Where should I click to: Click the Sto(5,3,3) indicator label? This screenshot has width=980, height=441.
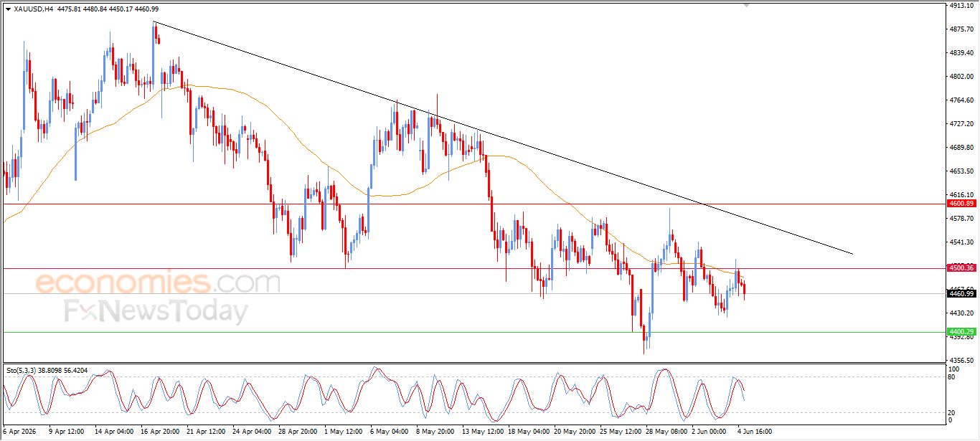click(x=21, y=370)
